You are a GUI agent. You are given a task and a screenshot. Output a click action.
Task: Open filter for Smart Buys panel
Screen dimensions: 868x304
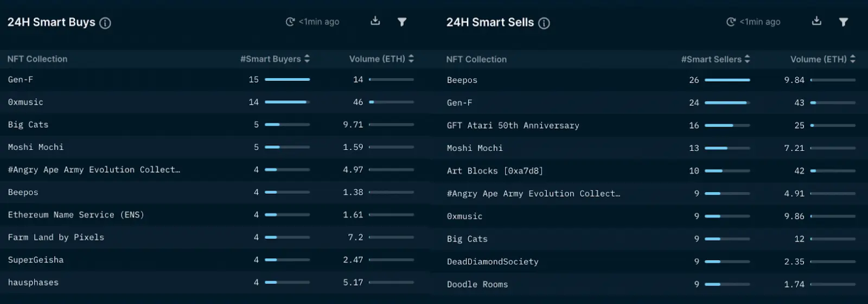(x=402, y=22)
